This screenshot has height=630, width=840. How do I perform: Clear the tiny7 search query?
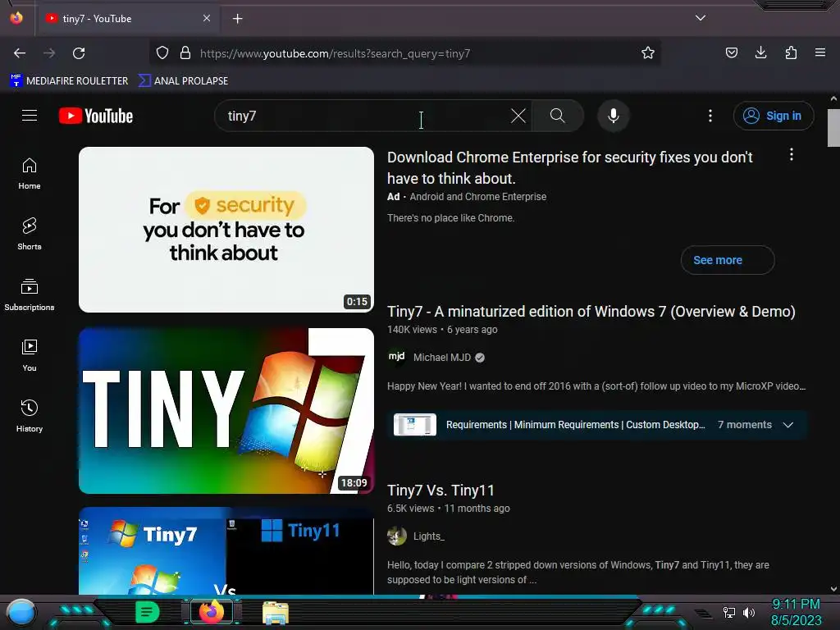click(518, 116)
